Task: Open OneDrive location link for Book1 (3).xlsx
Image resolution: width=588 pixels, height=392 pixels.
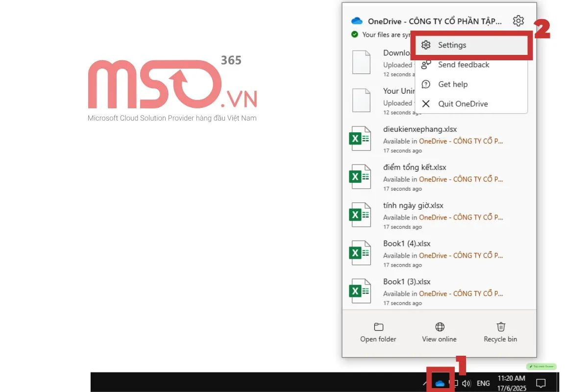Action: [461, 294]
